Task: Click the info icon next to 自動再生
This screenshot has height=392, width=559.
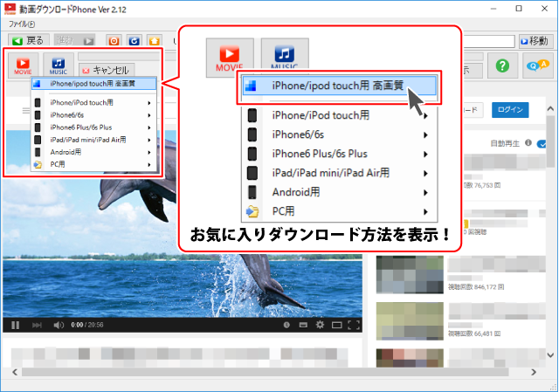Action: click(528, 143)
